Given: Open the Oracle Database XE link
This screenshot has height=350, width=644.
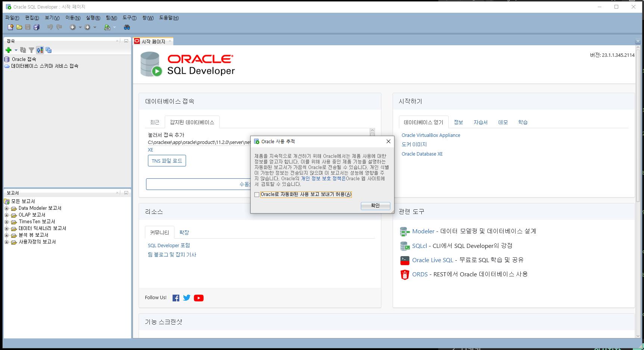Looking at the screenshot, I should [x=422, y=154].
